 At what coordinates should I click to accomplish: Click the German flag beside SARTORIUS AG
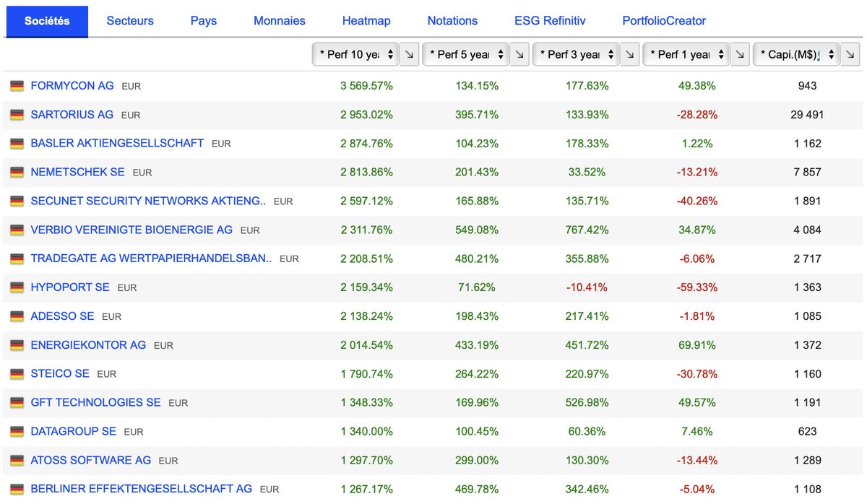coord(17,115)
